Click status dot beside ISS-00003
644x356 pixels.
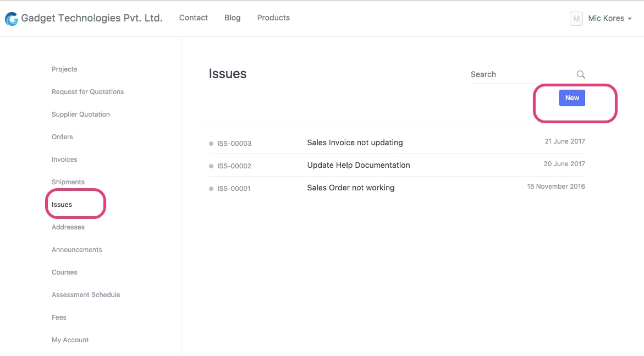(211, 144)
